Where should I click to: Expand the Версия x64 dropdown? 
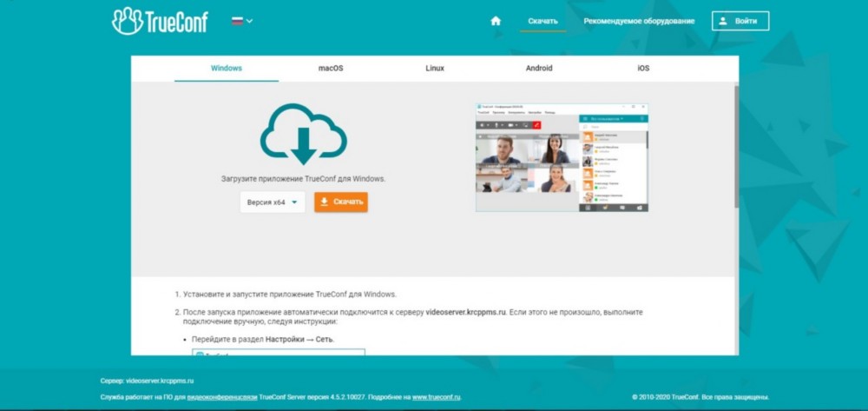[273, 202]
